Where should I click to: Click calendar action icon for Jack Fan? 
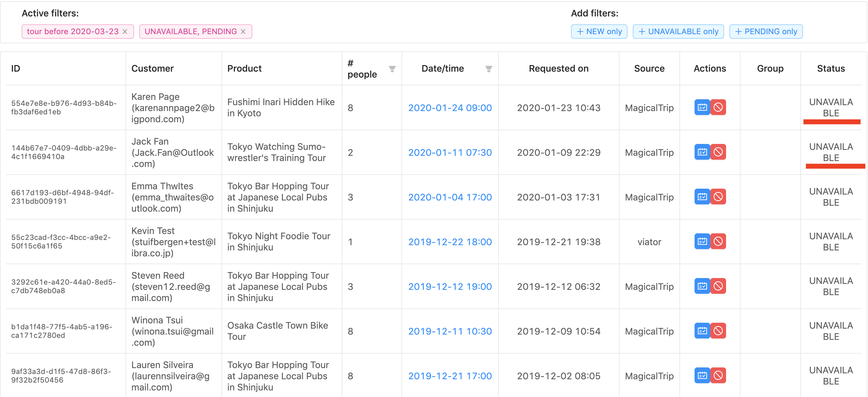tap(702, 152)
